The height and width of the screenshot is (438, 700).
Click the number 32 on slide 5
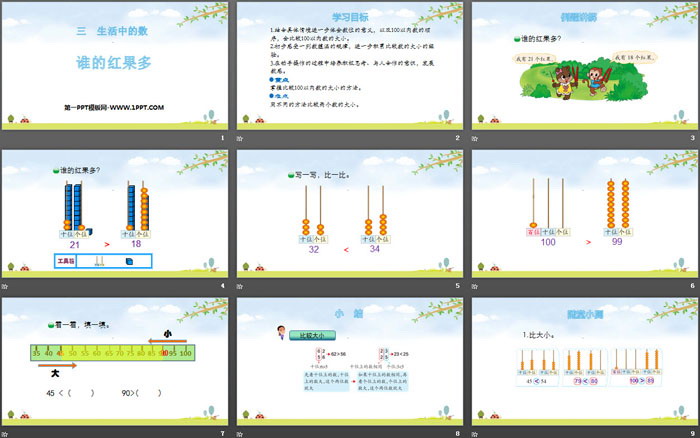pyautogui.click(x=314, y=250)
